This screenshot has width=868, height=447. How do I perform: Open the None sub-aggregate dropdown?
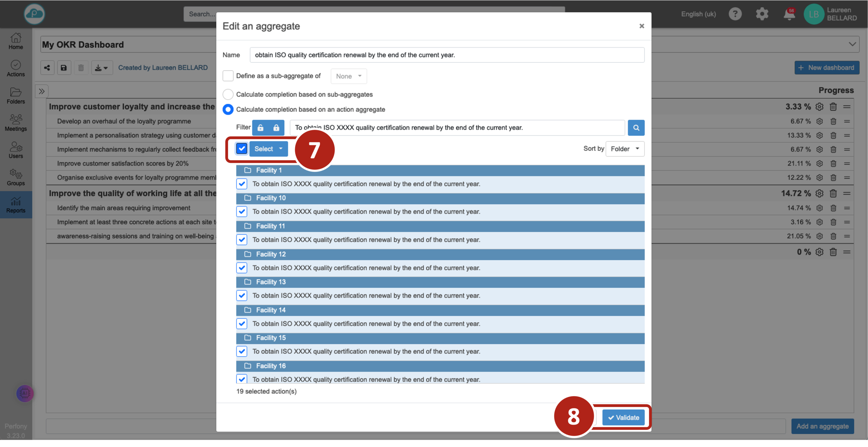(348, 76)
